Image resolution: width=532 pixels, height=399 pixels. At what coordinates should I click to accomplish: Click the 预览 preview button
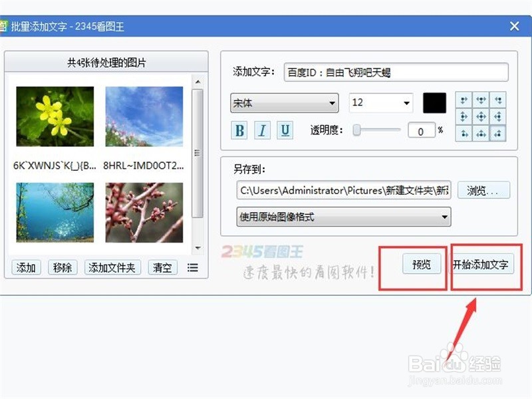click(x=422, y=264)
